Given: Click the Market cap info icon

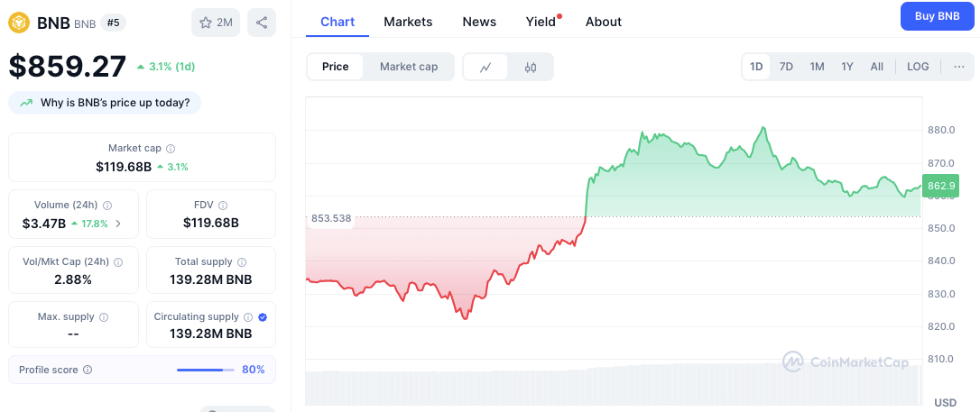Looking at the screenshot, I should (x=171, y=149).
